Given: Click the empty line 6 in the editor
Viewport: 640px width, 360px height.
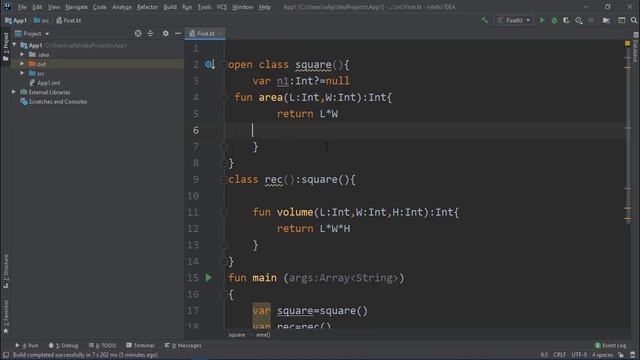Looking at the screenshot, I should (x=424, y=130).
